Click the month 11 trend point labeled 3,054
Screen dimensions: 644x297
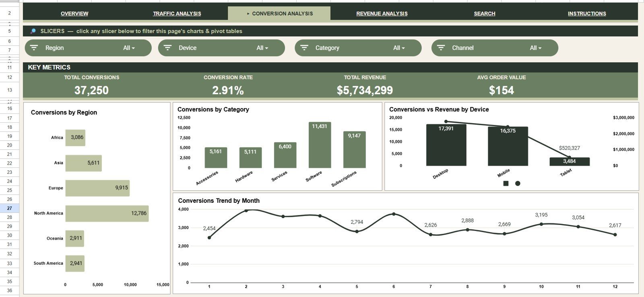pos(578,227)
